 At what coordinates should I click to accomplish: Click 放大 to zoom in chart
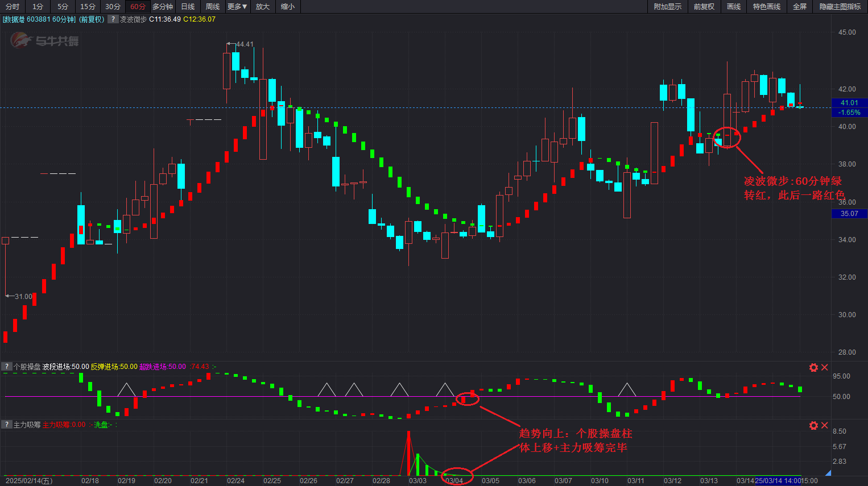coord(263,7)
